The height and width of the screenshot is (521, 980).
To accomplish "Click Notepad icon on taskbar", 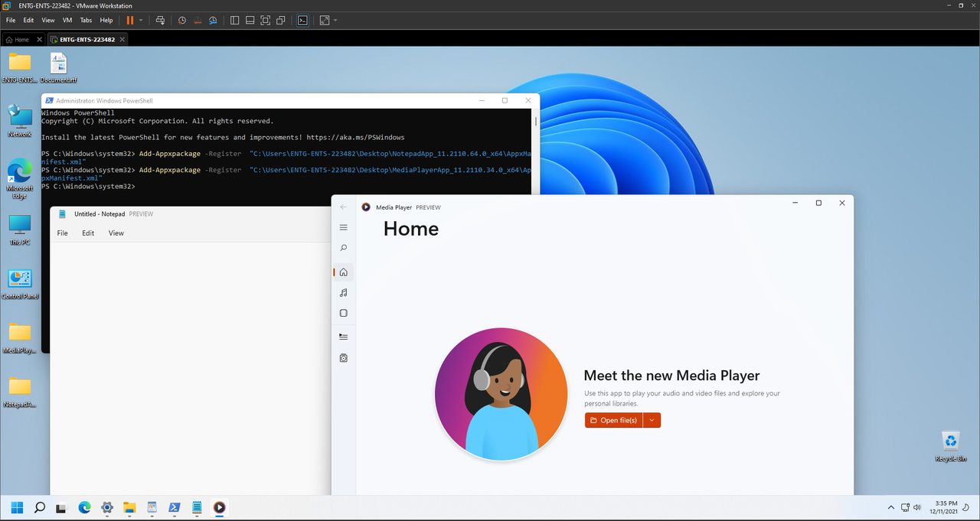I will click(197, 506).
